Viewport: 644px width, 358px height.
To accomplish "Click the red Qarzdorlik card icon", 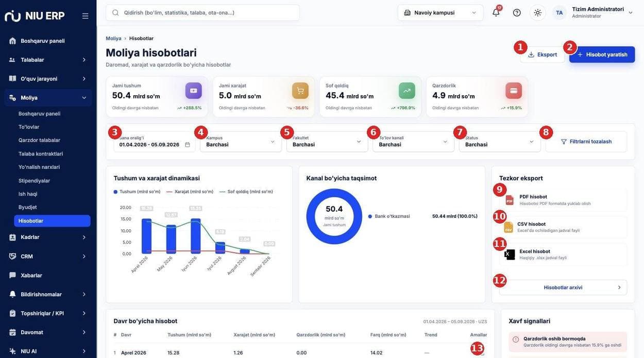I will click(514, 91).
